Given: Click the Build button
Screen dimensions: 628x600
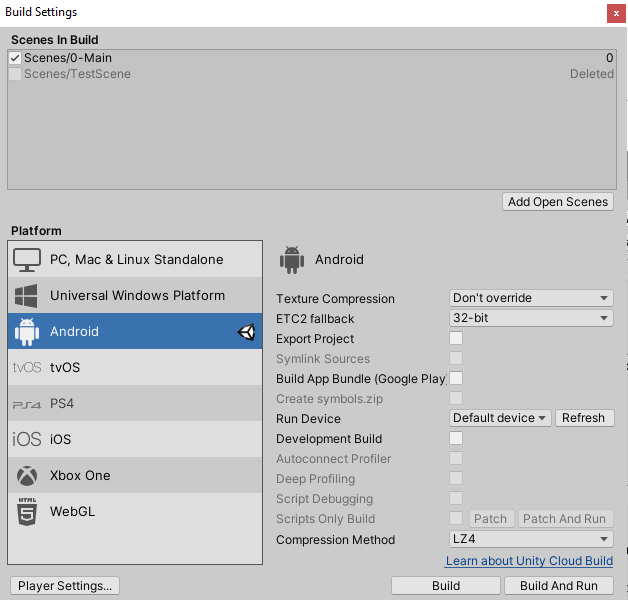Looking at the screenshot, I should click(x=446, y=586).
